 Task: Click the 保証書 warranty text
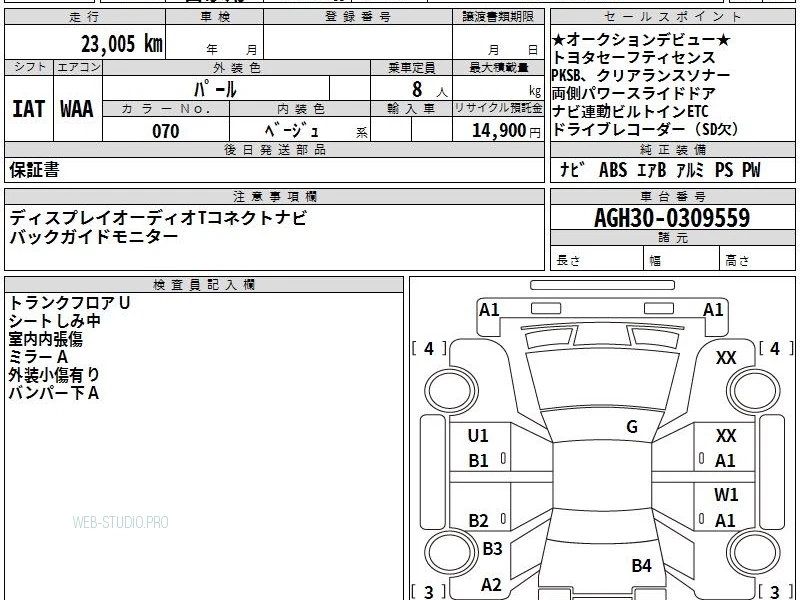tap(34, 170)
